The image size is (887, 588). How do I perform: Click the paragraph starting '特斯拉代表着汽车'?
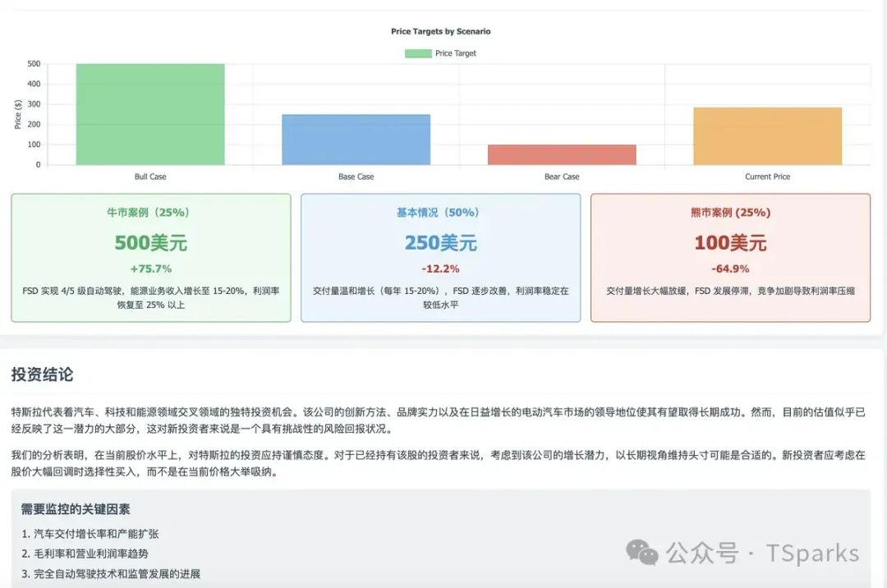tap(439, 420)
